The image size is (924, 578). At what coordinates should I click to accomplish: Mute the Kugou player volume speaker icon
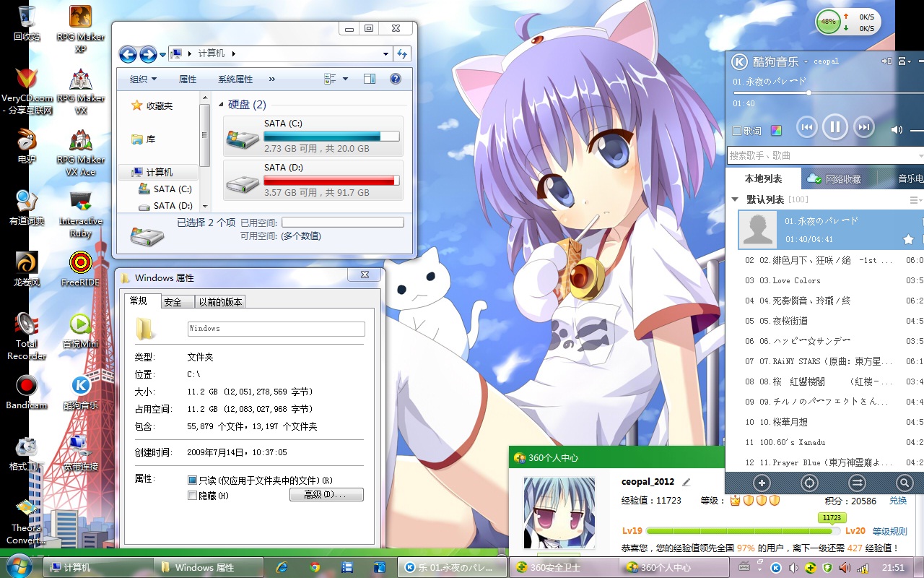897,130
